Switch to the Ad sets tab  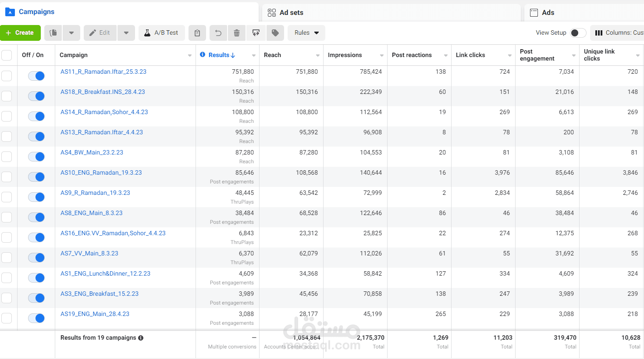(292, 13)
